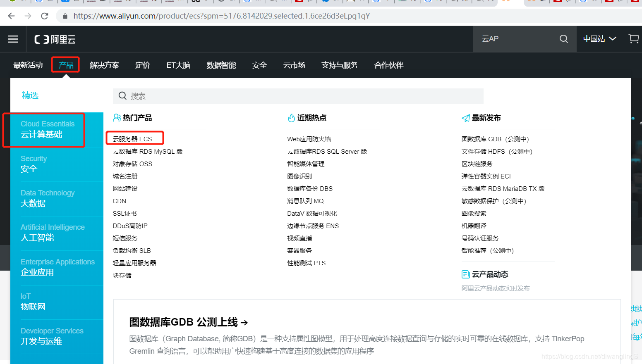Open 消息队列 MQ link
Viewport: 642px width, 364px height.
(305, 201)
